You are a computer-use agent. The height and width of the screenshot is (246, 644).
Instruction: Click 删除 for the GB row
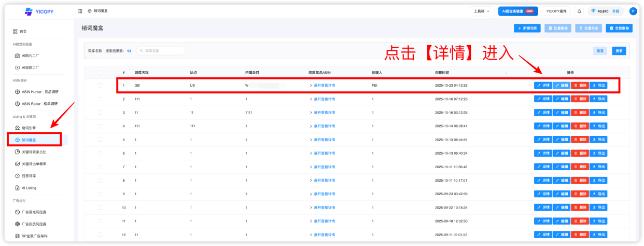[x=580, y=85]
